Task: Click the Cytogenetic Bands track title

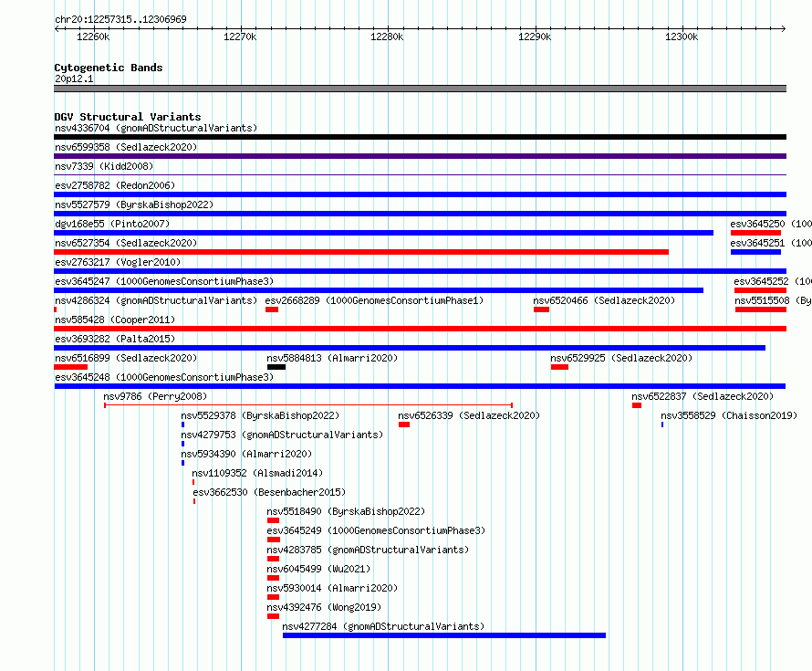Action: (109, 68)
